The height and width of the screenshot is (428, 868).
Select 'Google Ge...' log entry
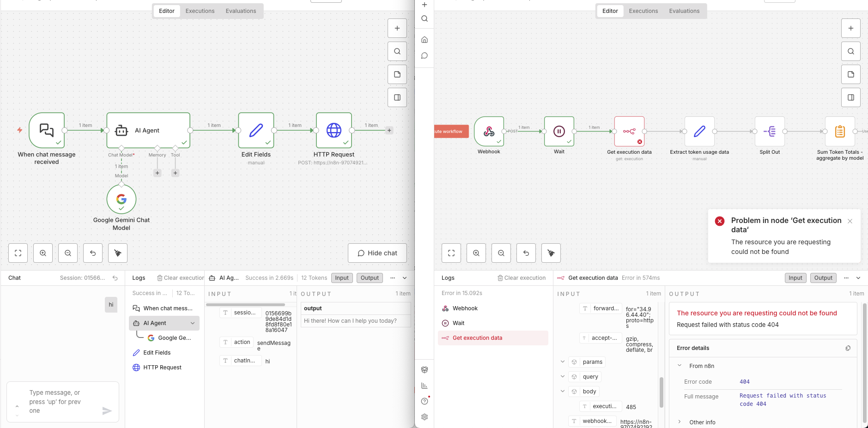(x=169, y=338)
